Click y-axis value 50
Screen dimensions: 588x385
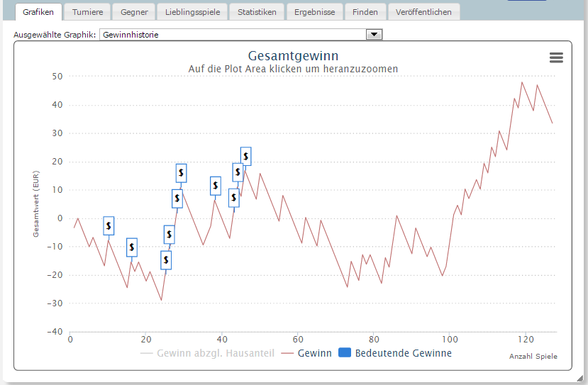click(57, 77)
